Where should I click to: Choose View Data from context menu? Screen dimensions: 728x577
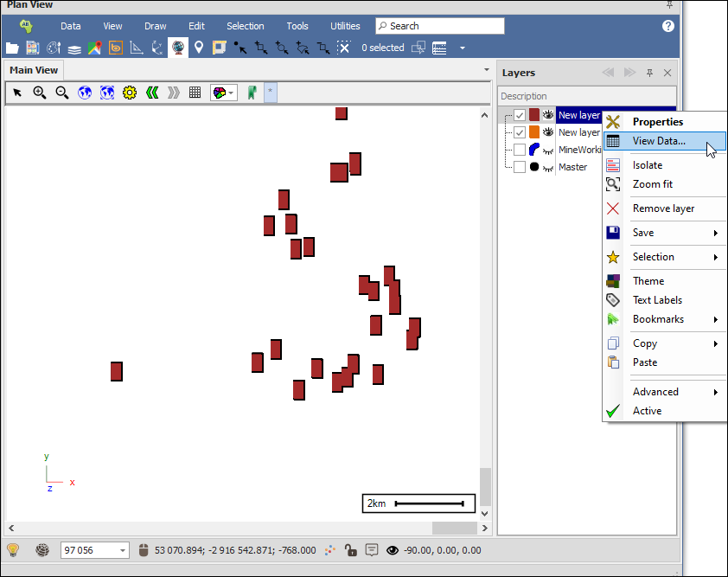click(659, 141)
